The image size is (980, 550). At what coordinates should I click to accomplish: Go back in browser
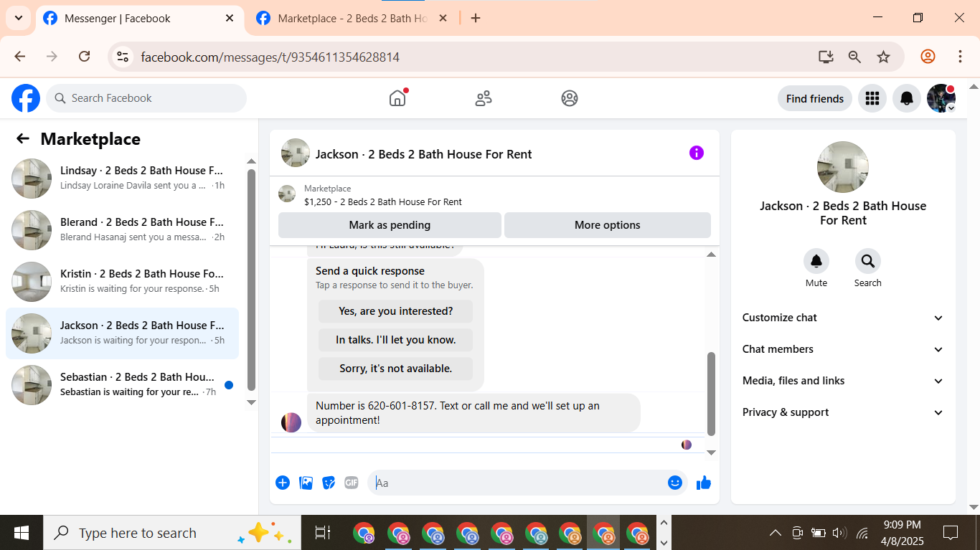tap(20, 57)
